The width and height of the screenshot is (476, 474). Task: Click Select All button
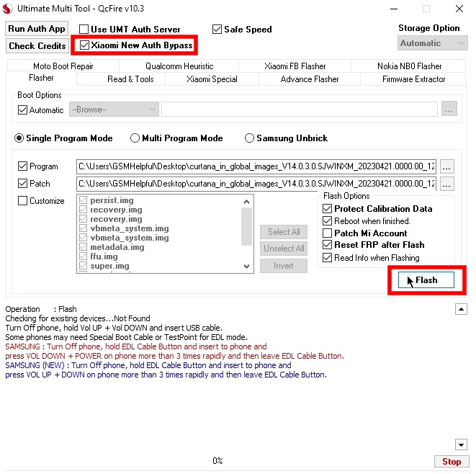point(284,232)
